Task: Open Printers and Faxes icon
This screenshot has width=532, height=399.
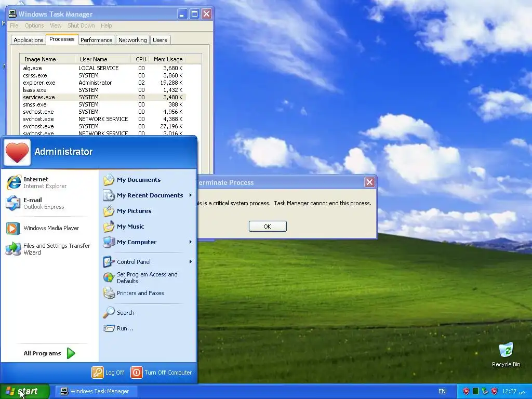Action: click(x=109, y=293)
